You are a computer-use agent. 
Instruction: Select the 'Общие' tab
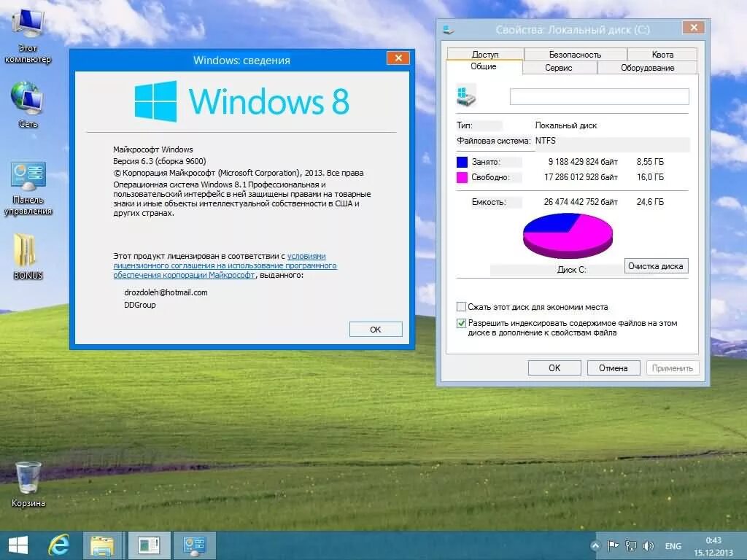coord(484,66)
